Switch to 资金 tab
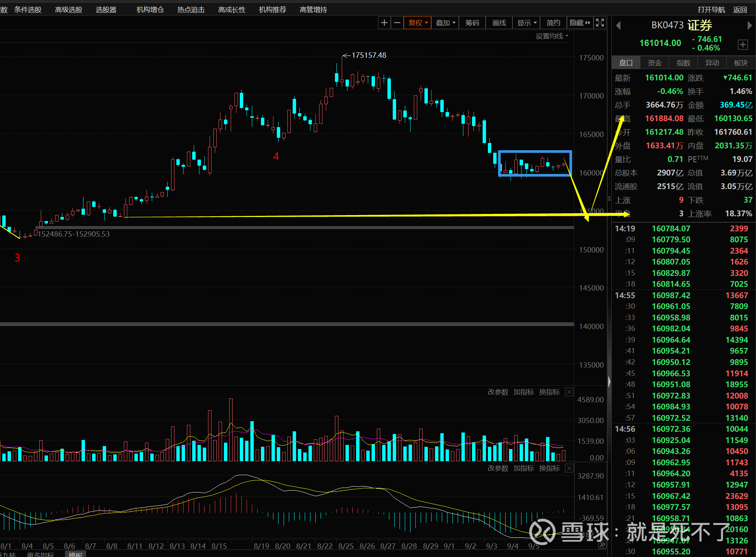756x557 pixels. (x=654, y=63)
